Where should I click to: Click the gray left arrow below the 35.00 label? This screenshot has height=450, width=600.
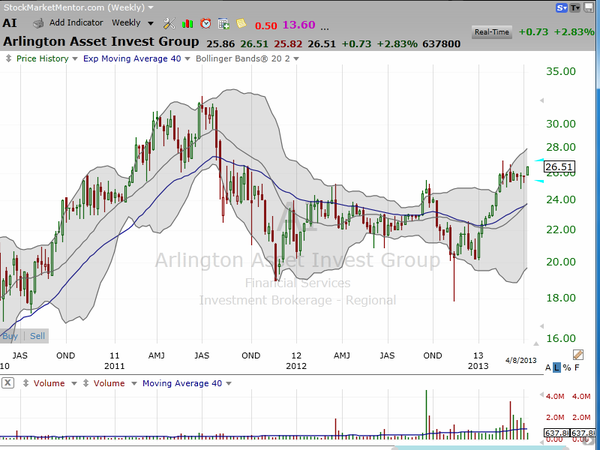click(542, 101)
